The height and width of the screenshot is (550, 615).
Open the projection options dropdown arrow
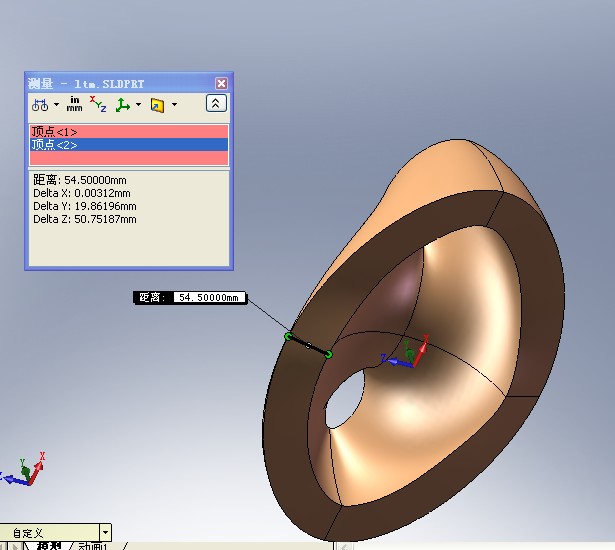138,104
